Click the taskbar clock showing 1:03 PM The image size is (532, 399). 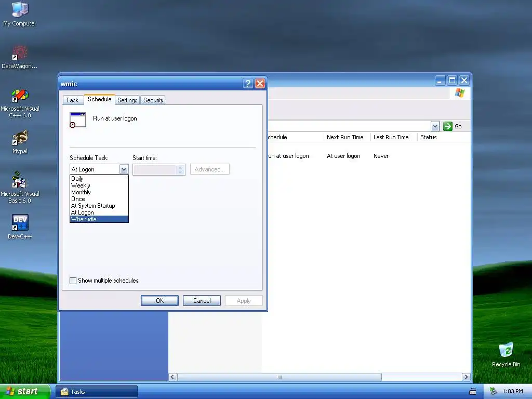(513, 392)
